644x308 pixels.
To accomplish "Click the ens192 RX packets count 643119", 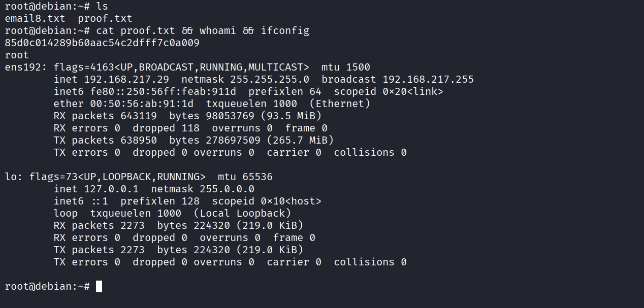I will click(x=139, y=116).
